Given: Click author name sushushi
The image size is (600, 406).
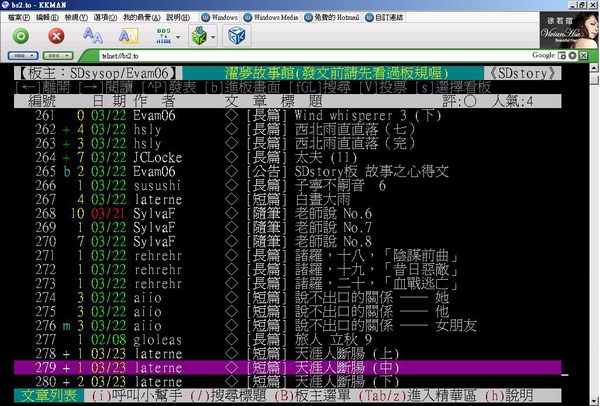Looking at the screenshot, I should tap(158, 186).
